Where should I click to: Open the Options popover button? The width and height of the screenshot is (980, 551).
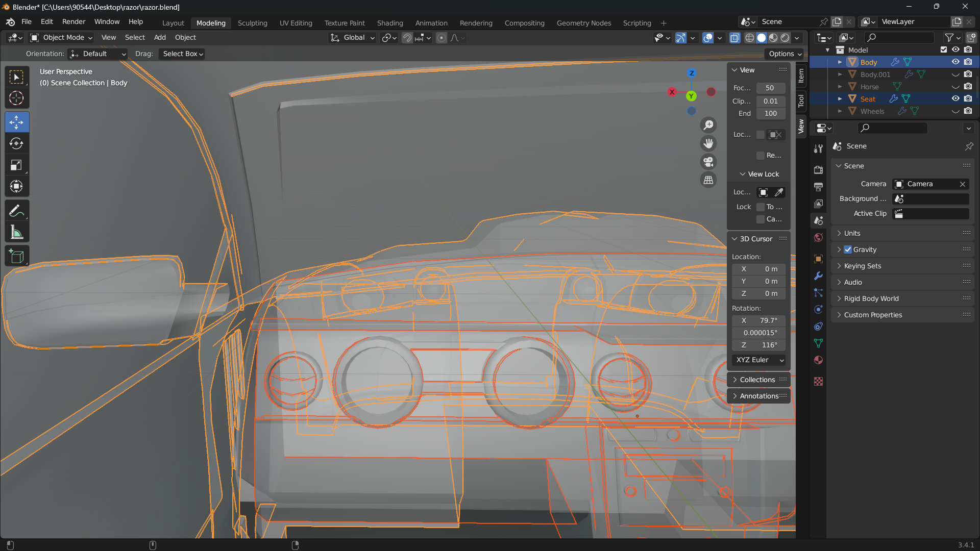[x=785, y=54]
